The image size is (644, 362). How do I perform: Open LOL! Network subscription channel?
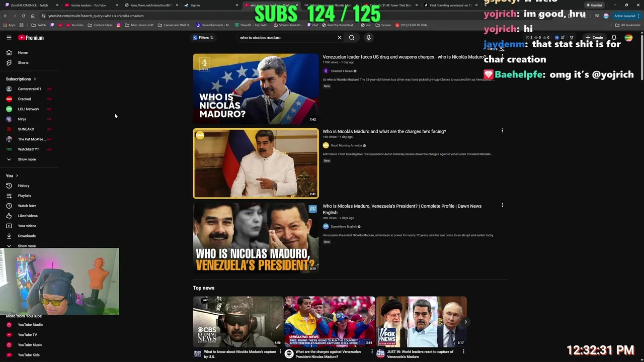tap(28, 109)
